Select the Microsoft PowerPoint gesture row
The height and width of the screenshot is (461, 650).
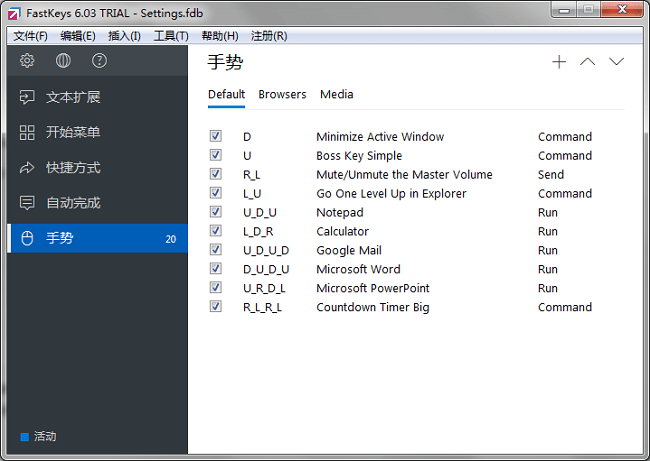[x=372, y=289]
